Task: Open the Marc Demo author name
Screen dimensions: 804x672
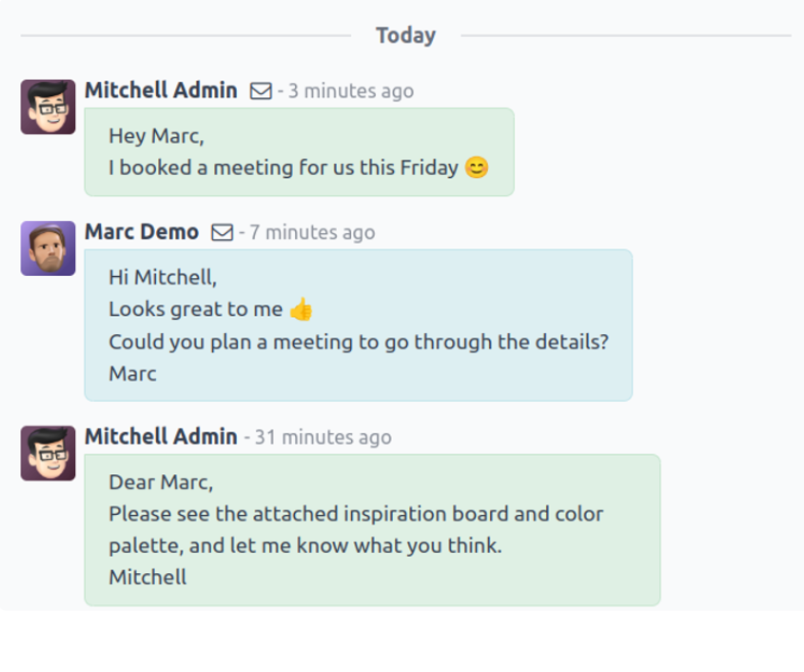Action: [142, 232]
